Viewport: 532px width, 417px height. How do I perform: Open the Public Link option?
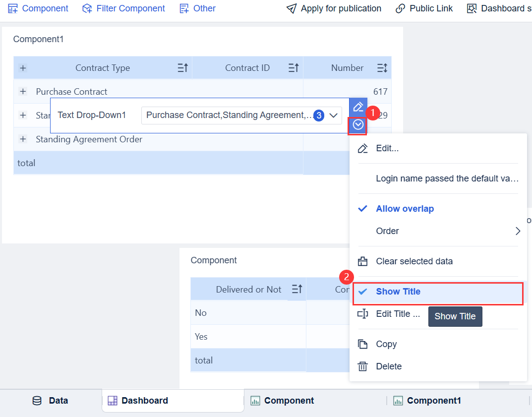[424, 8]
